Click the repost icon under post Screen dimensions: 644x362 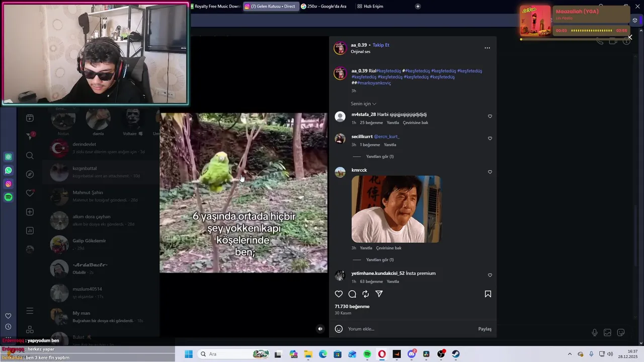click(366, 294)
